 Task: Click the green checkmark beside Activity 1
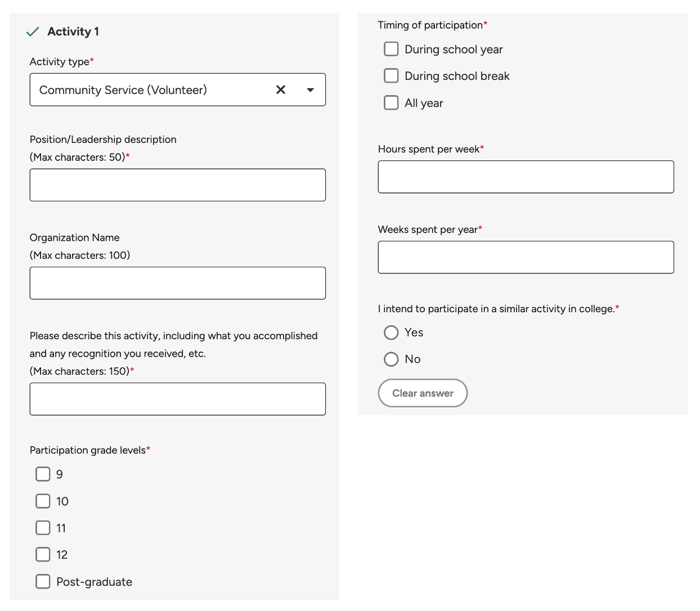[33, 32]
